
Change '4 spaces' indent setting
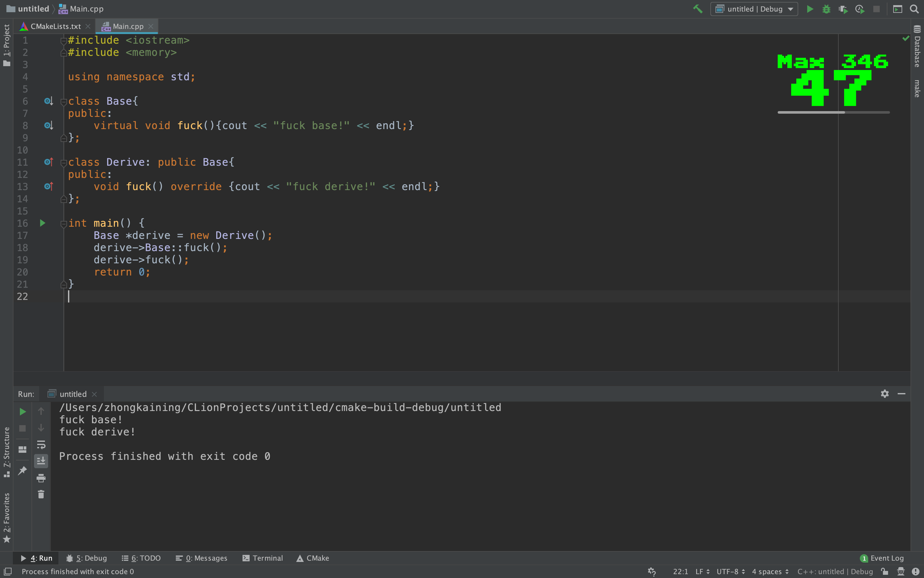click(x=770, y=572)
